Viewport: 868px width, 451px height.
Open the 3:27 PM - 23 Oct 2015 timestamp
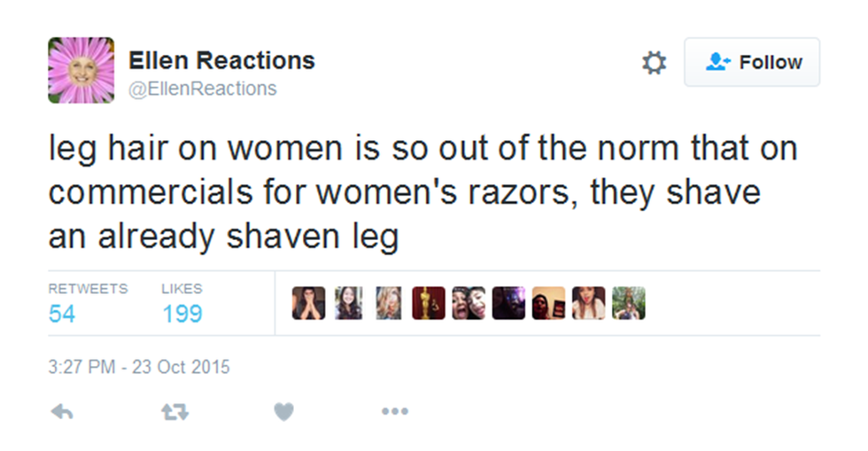pyautogui.click(x=139, y=366)
